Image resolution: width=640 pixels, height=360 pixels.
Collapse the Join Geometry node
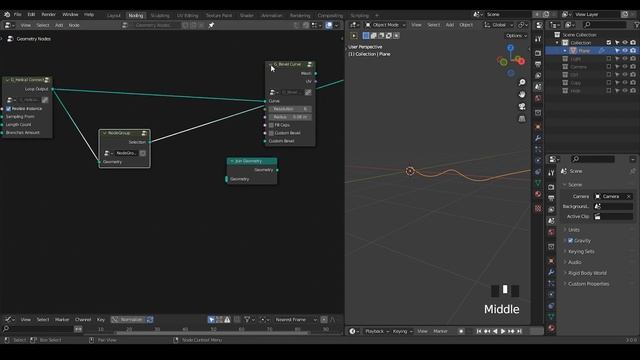[x=232, y=161]
